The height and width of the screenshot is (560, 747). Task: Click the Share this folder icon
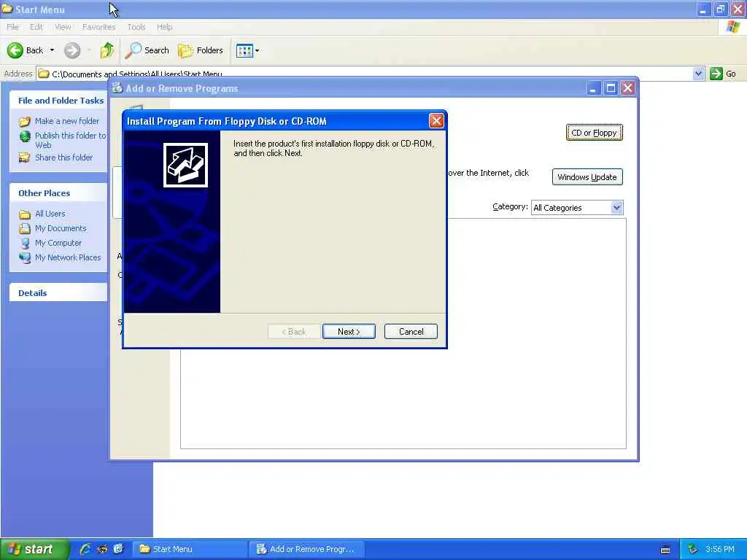tap(25, 157)
